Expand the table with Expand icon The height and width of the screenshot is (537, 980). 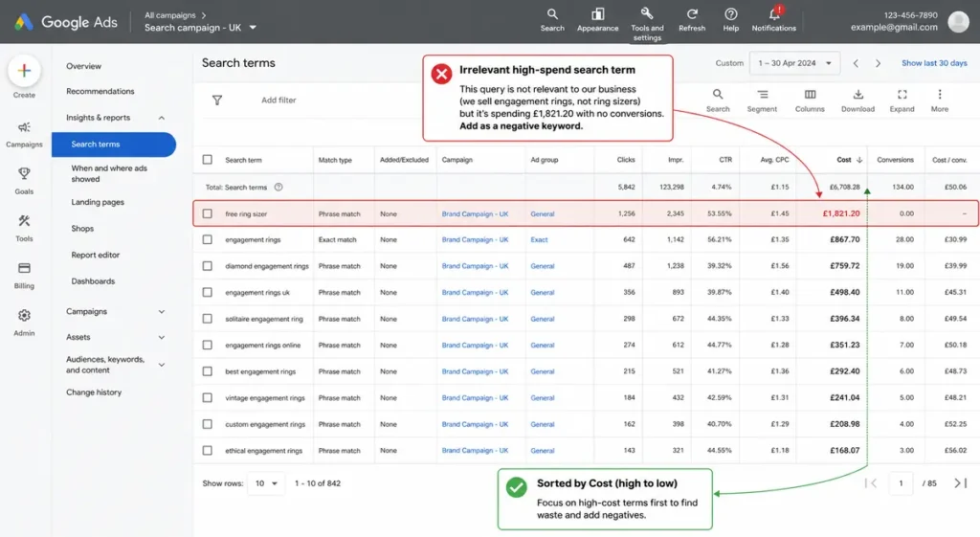[902, 95]
